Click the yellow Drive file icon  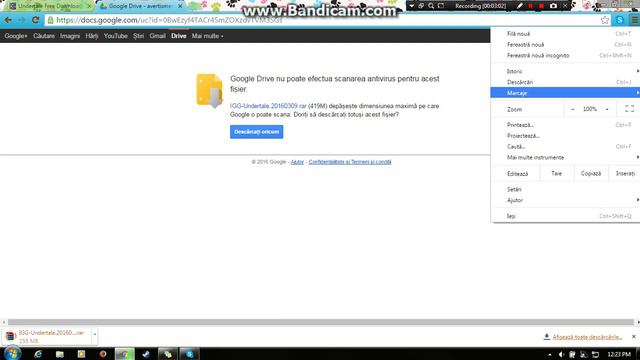click(209, 90)
